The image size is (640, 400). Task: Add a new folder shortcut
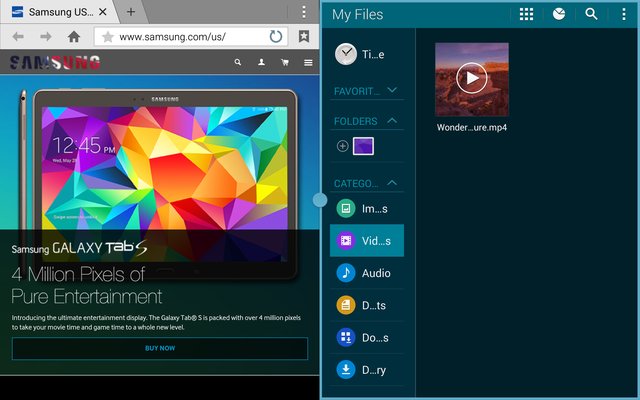tap(342, 146)
